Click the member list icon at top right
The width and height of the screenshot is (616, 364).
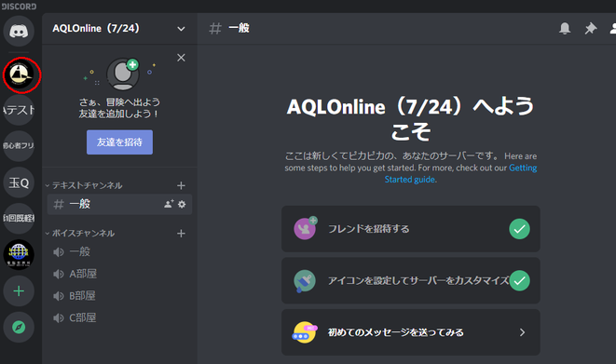[612, 28]
